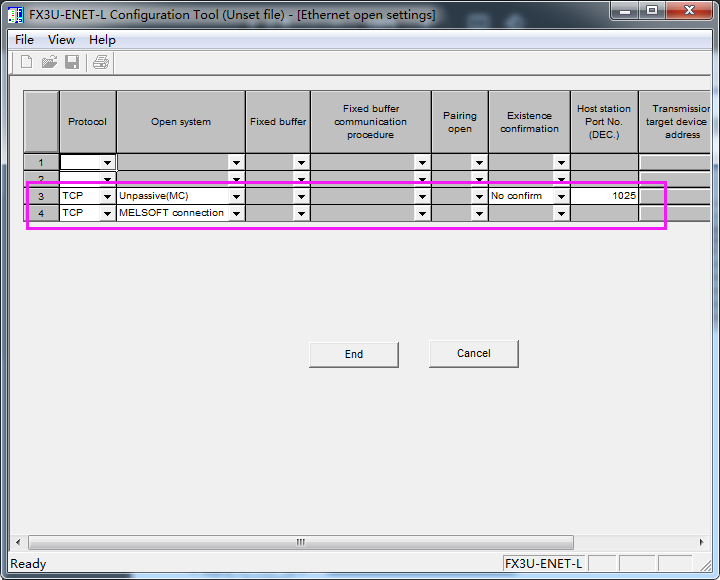Click the Save floppy disk icon

coord(72,62)
